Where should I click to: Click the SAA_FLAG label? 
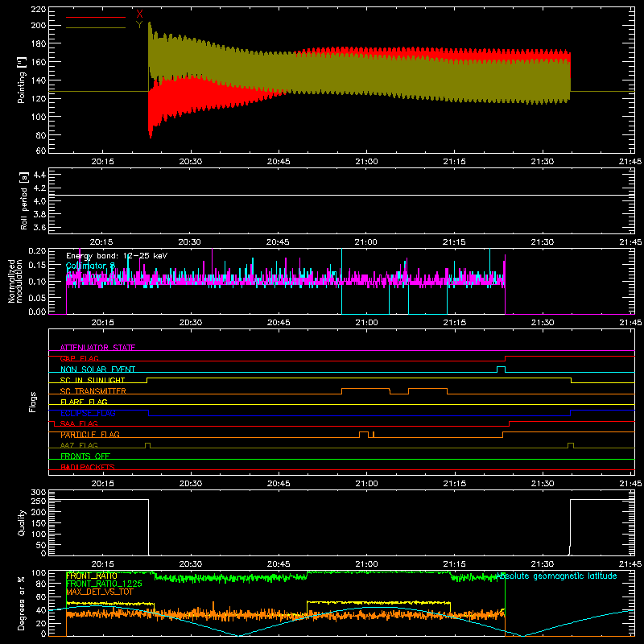coord(79,423)
